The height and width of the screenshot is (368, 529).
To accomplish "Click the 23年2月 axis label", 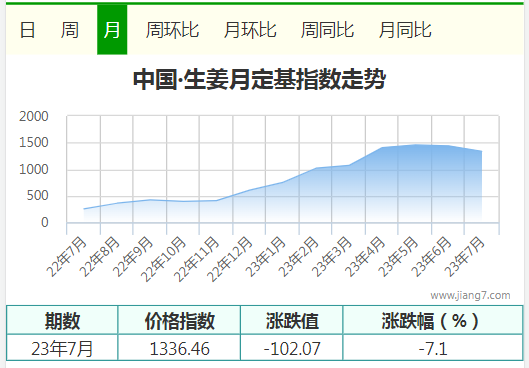I will coord(298,257).
